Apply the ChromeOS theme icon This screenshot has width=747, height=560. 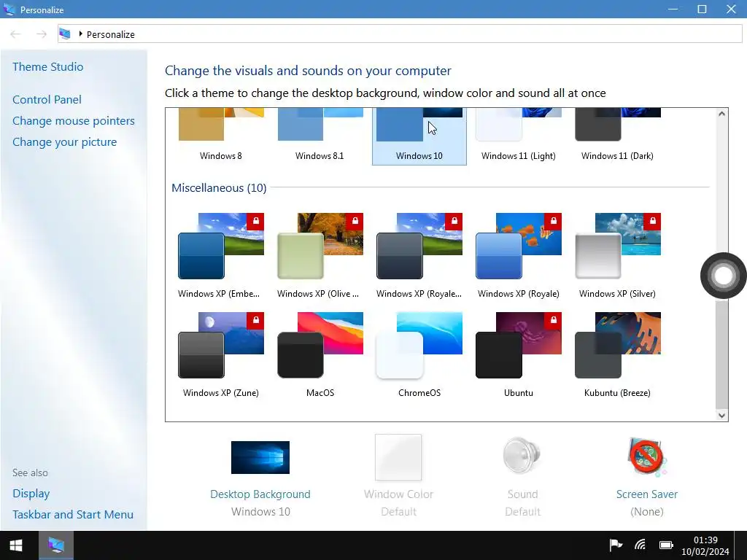pyautogui.click(x=419, y=345)
